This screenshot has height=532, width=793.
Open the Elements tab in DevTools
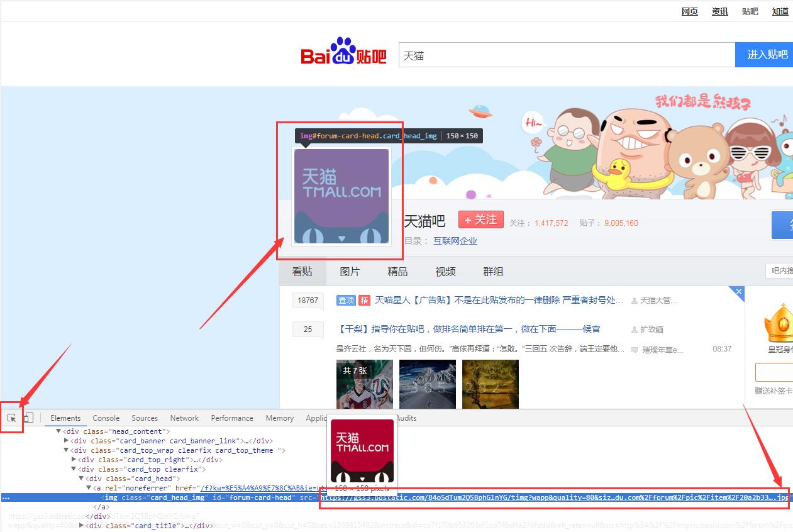click(x=66, y=418)
